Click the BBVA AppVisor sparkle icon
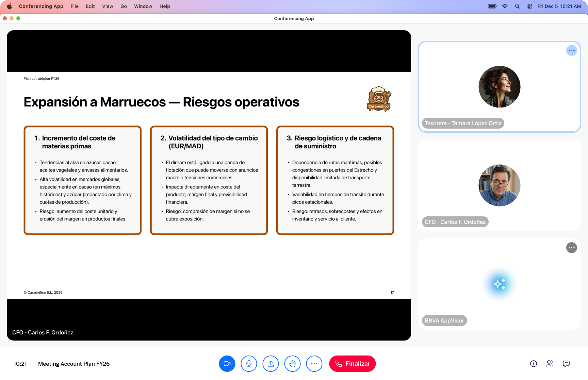588x380 pixels. tap(499, 284)
